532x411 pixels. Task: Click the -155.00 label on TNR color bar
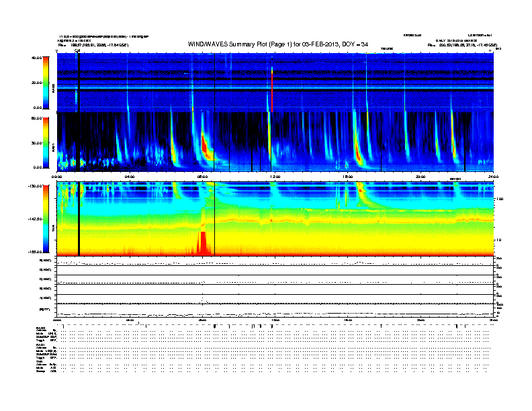[x=36, y=252]
